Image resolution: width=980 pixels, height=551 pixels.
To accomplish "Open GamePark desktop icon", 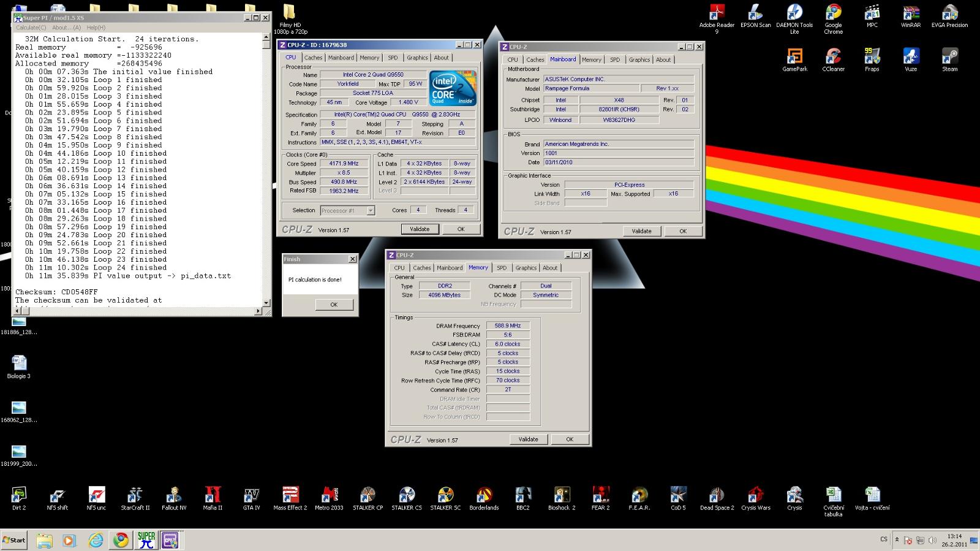I will pyautogui.click(x=794, y=60).
